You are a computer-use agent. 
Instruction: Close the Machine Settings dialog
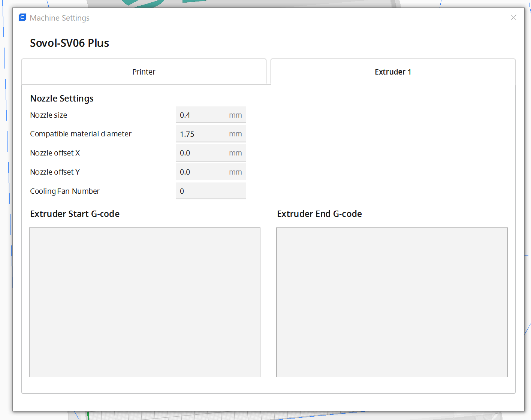click(513, 18)
